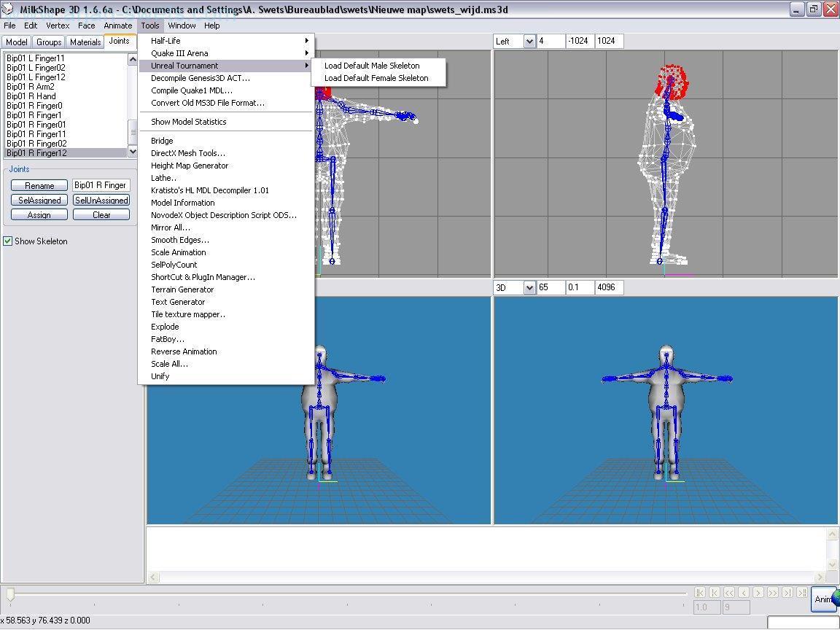The width and height of the screenshot is (840, 630).
Task: Click the joint list scroll-down arrow
Action: [132, 152]
